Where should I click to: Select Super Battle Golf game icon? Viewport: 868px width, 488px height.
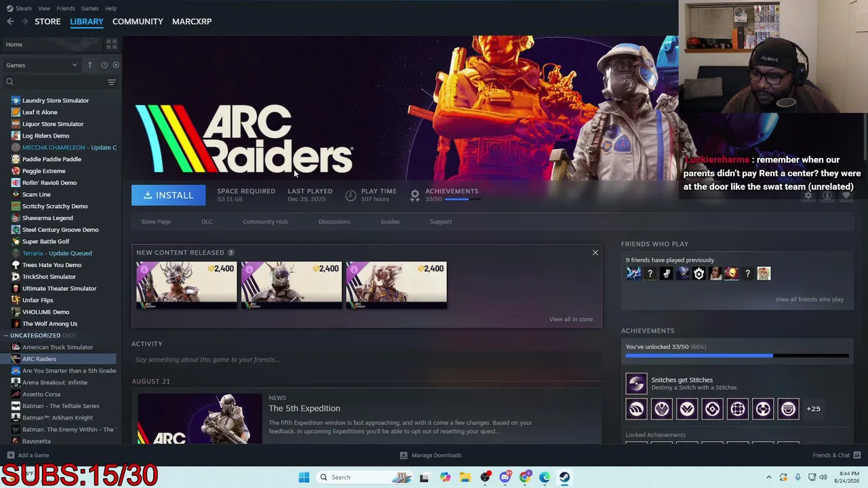tap(16, 241)
